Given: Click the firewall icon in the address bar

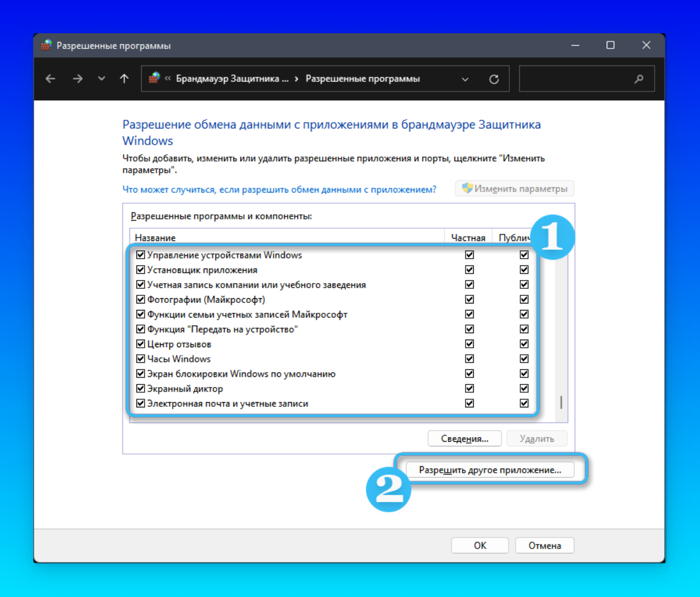Looking at the screenshot, I should click(x=154, y=78).
